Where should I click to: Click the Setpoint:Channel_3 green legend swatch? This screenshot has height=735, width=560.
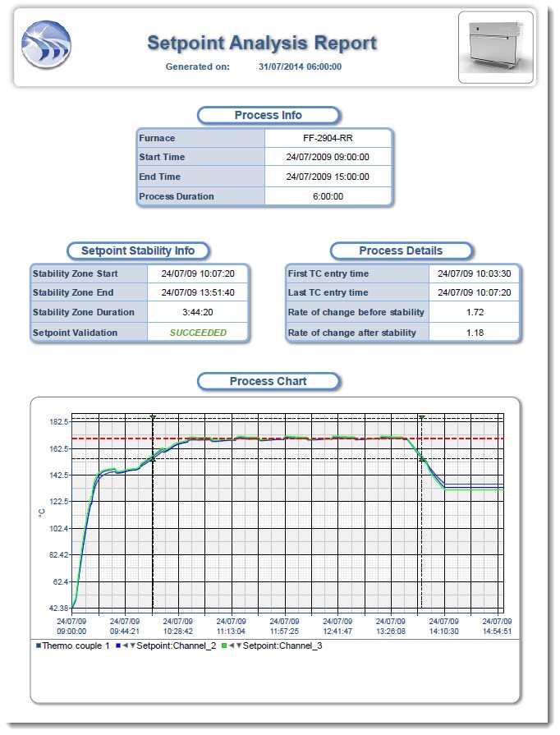pos(224,645)
